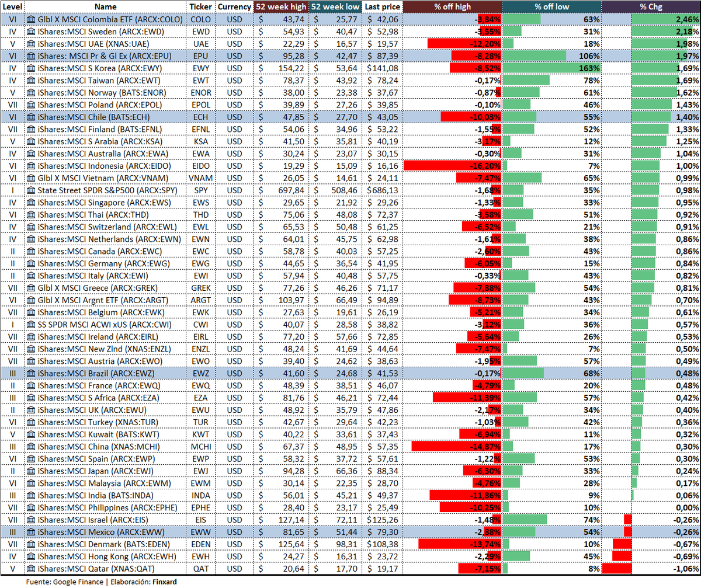Click the bank icon next to iShares:MSCI Sweden
701x588 pixels.
(x=31, y=32)
